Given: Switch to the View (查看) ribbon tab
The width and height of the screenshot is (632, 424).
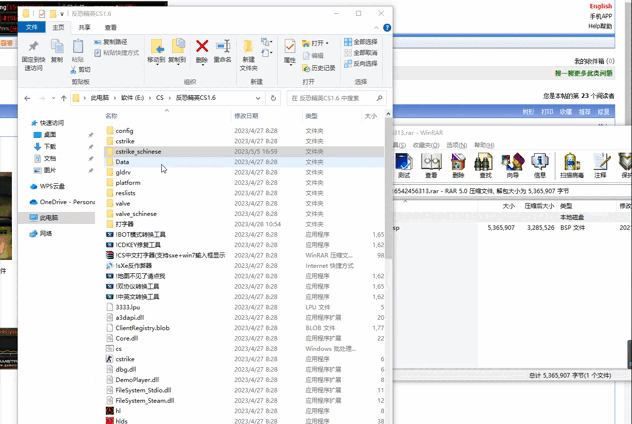Looking at the screenshot, I should pyautogui.click(x=110, y=27).
